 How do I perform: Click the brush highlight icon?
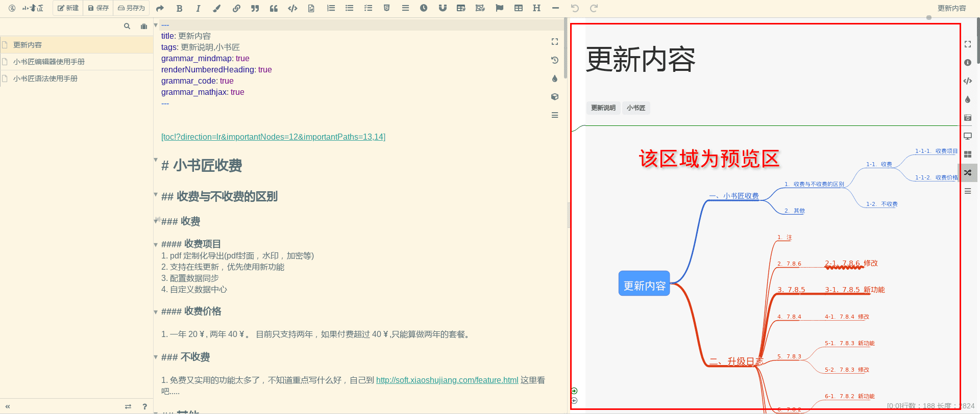coord(217,8)
